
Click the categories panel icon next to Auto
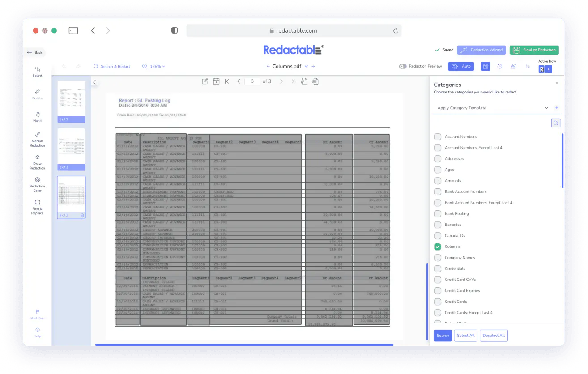(486, 66)
